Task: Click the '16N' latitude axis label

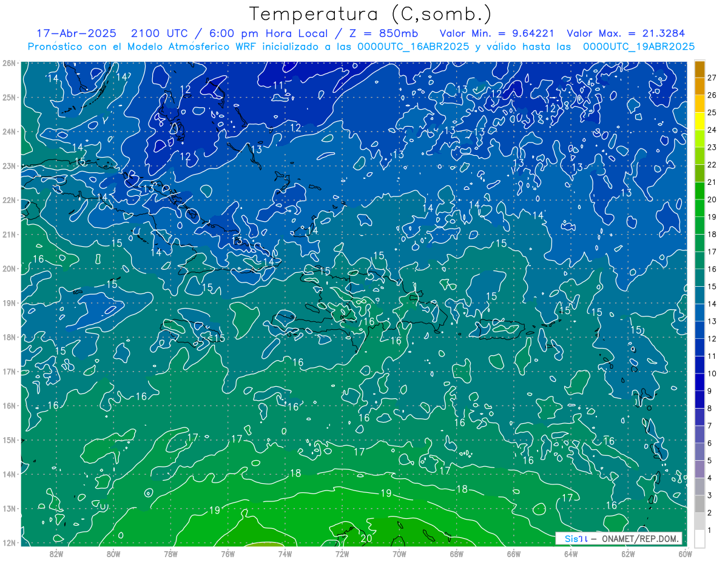Action: 8,406
